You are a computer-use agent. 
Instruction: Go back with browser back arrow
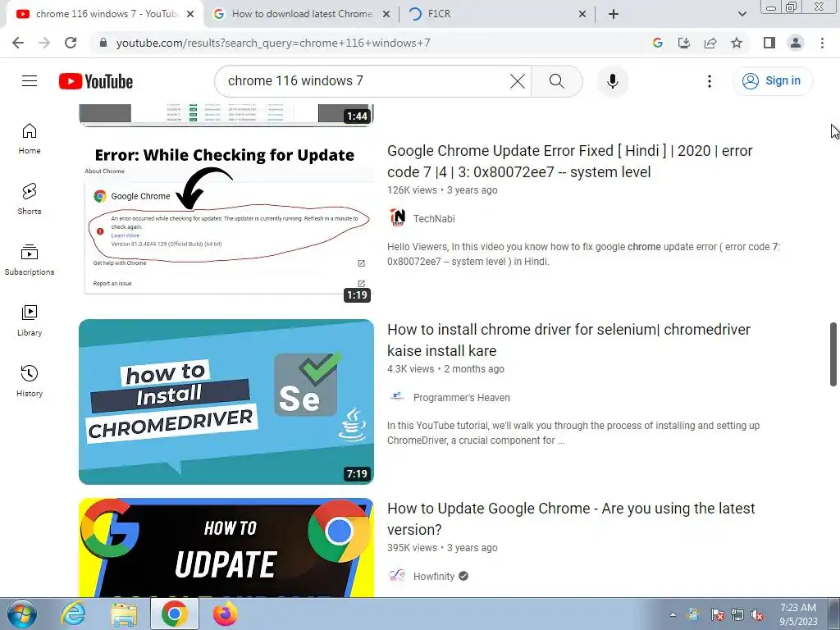18,43
